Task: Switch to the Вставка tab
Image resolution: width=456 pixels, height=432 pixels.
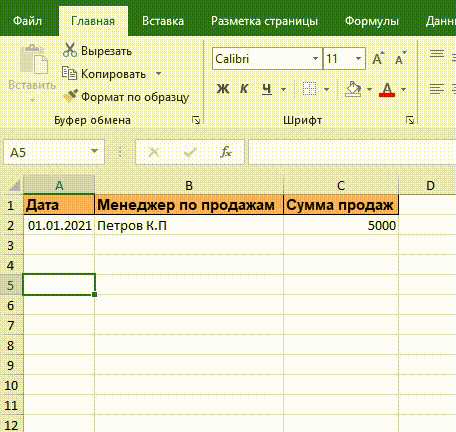Action: point(163,21)
